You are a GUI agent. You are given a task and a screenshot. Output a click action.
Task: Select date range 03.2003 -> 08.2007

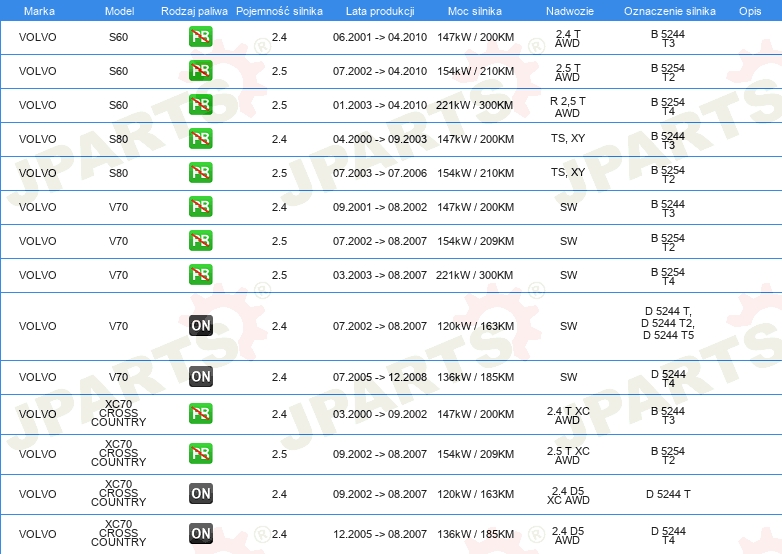pos(380,274)
